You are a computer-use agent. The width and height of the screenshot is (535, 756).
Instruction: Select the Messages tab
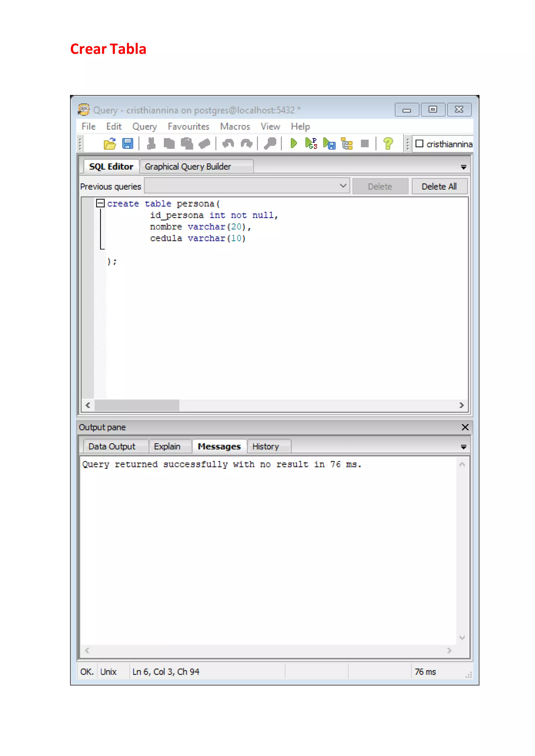point(219,446)
